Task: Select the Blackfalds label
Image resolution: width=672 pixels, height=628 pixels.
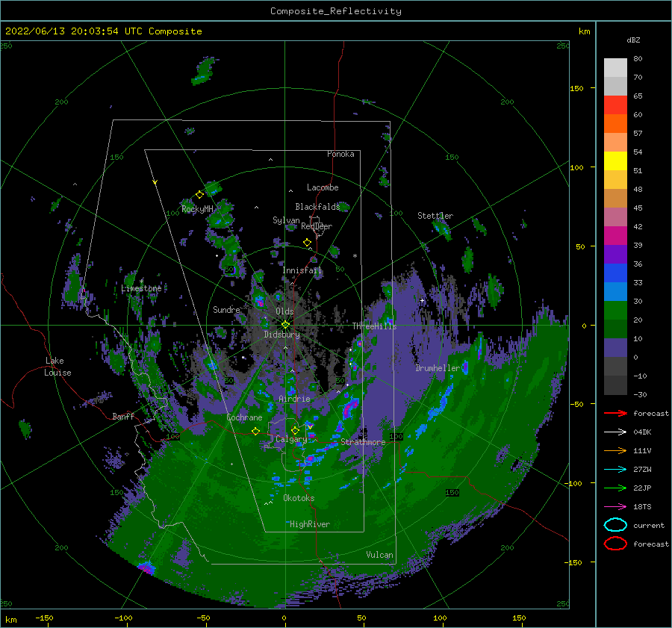Action: (317, 207)
